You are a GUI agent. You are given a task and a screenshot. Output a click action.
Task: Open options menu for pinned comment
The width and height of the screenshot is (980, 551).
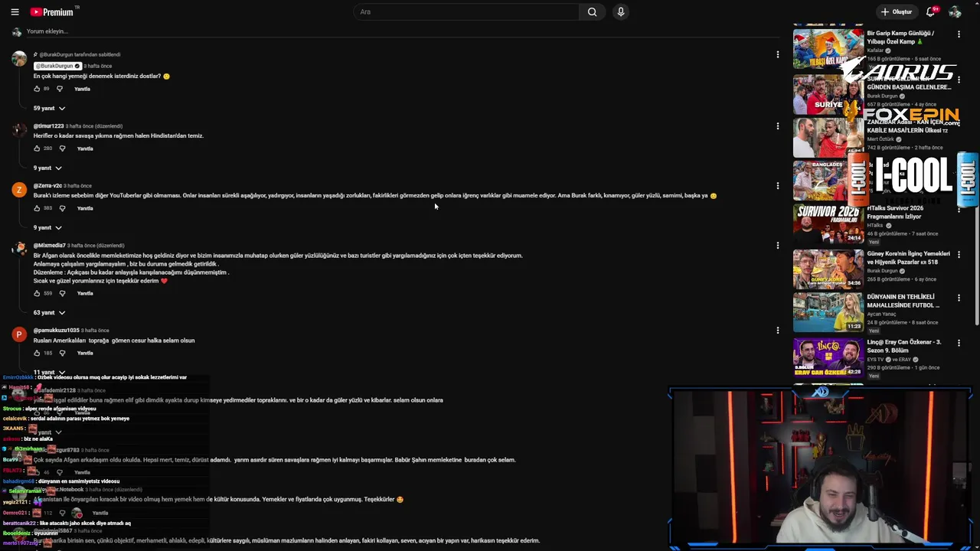(777, 54)
